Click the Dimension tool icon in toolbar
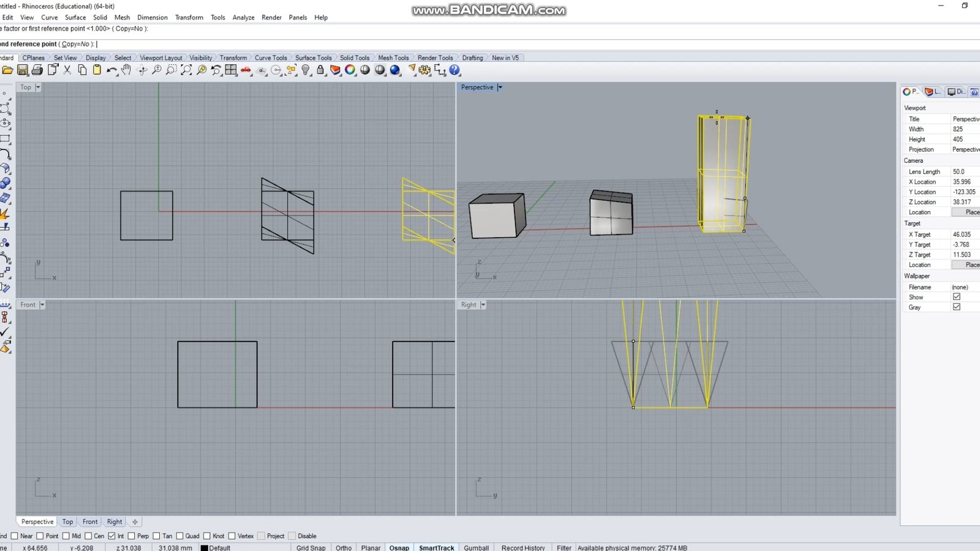The height and width of the screenshot is (551, 980). 440,70
